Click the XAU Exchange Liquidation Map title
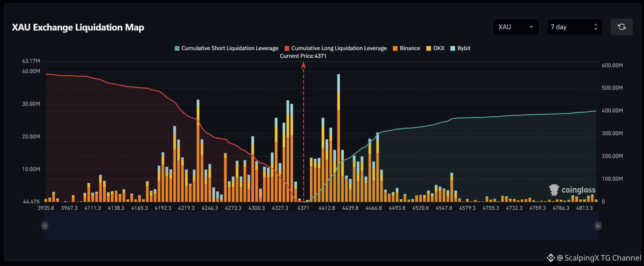Screen dimensions: 644x266 [x=78, y=27]
